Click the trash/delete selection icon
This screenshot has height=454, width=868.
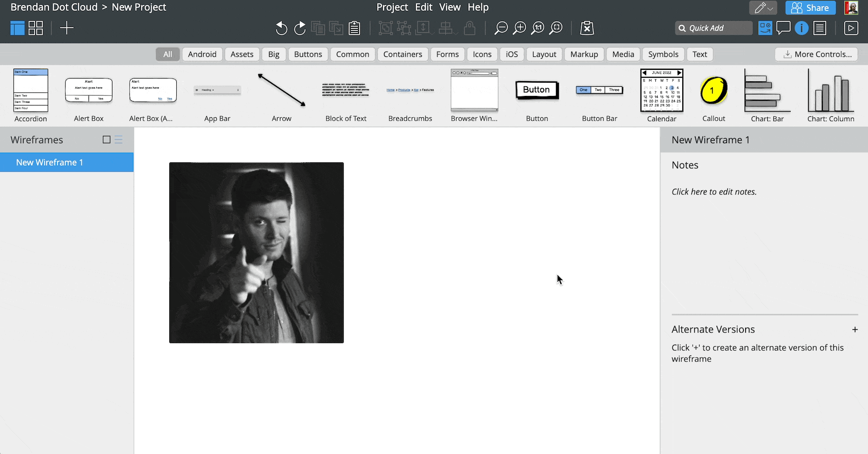587,28
